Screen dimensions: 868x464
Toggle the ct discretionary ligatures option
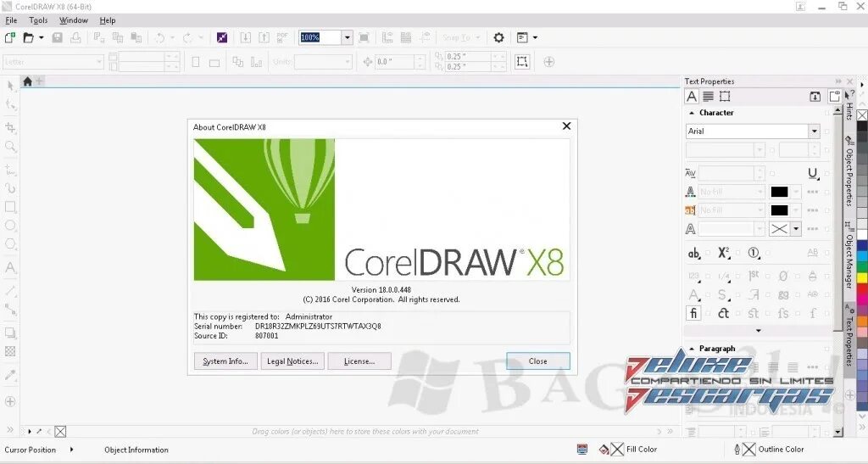tap(724, 313)
